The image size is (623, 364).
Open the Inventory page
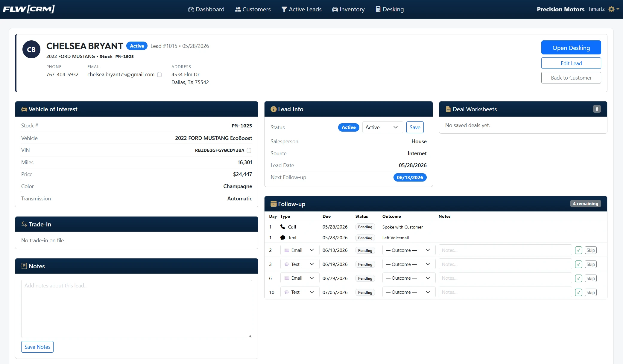348,9
